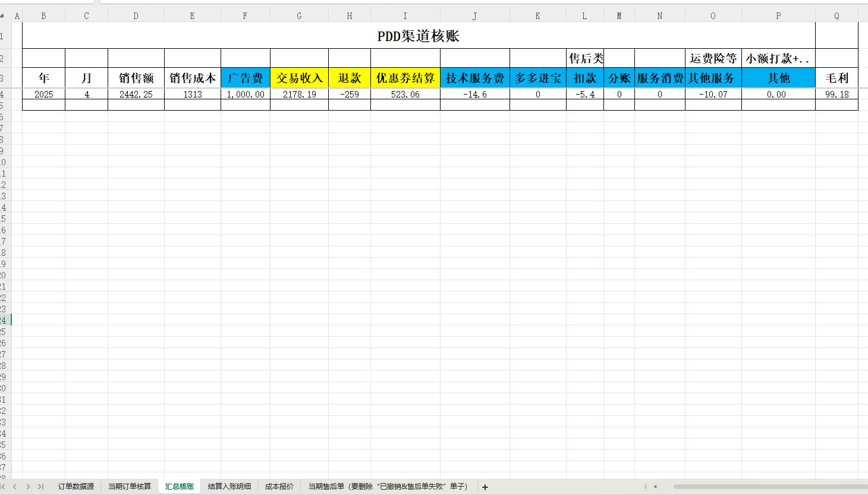Switch to 订单数据源 sheet tab
This screenshot has height=495, width=868.
coord(76,487)
